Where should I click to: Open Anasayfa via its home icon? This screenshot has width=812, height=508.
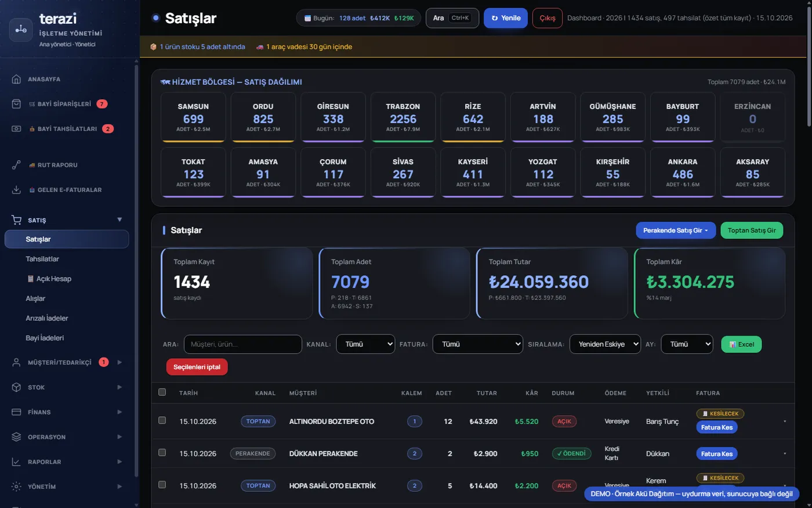pyautogui.click(x=16, y=79)
